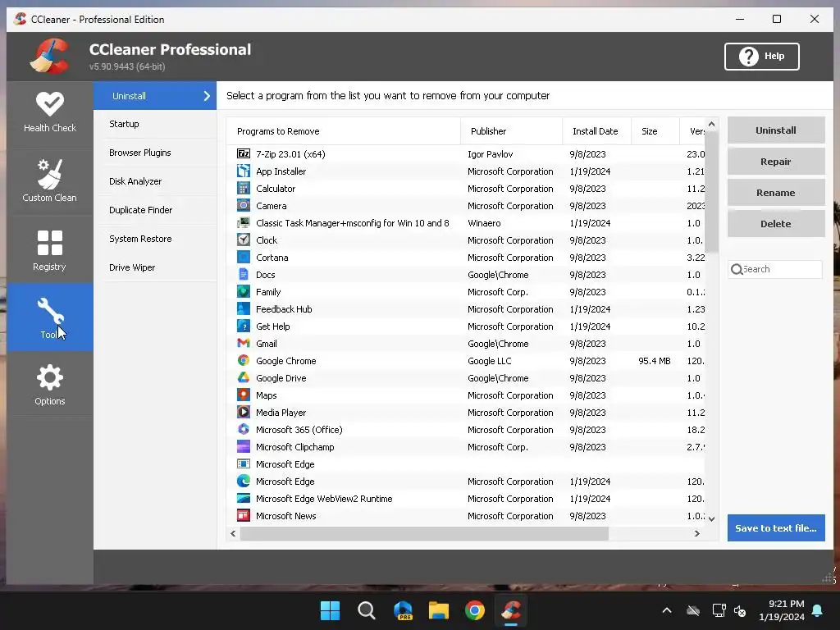Click the Microsoft Clipchamp icon
This screenshot has height=630, width=840.
(x=243, y=446)
